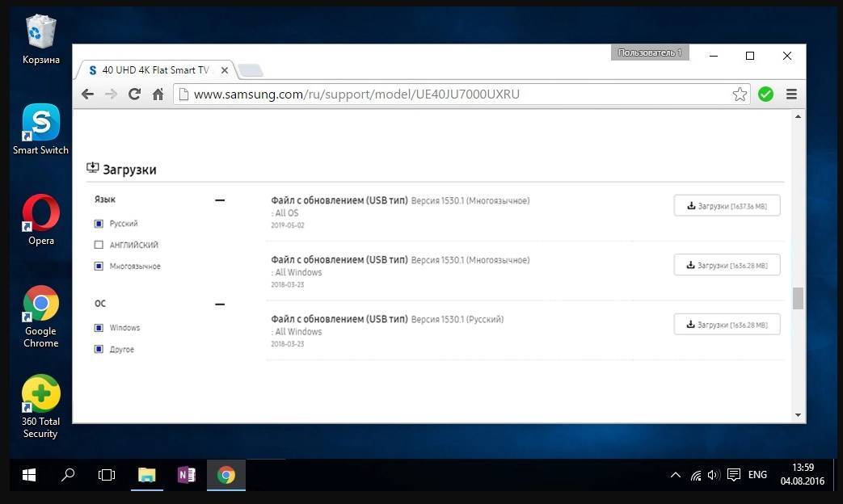Open the Wi-Fi network tray icon
Screen dimensions: 843x504
[696, 475]
